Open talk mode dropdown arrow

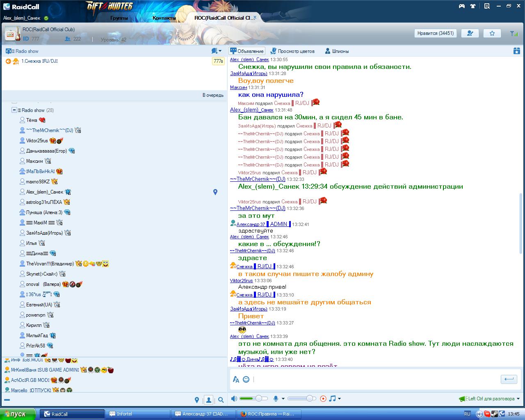518,399
